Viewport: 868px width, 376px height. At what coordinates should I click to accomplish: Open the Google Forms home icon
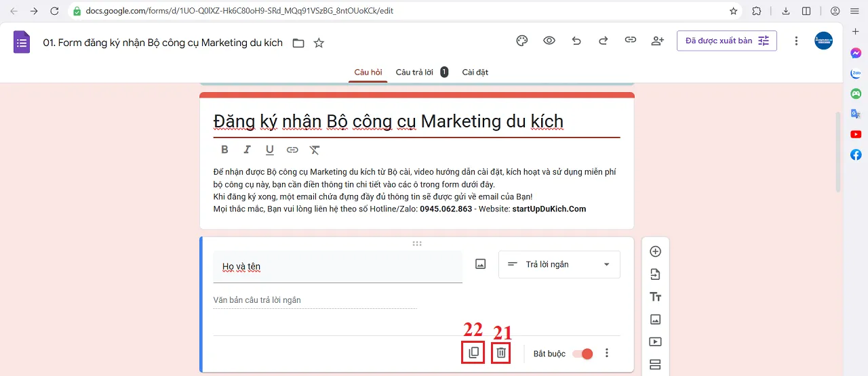coord(22,42)
